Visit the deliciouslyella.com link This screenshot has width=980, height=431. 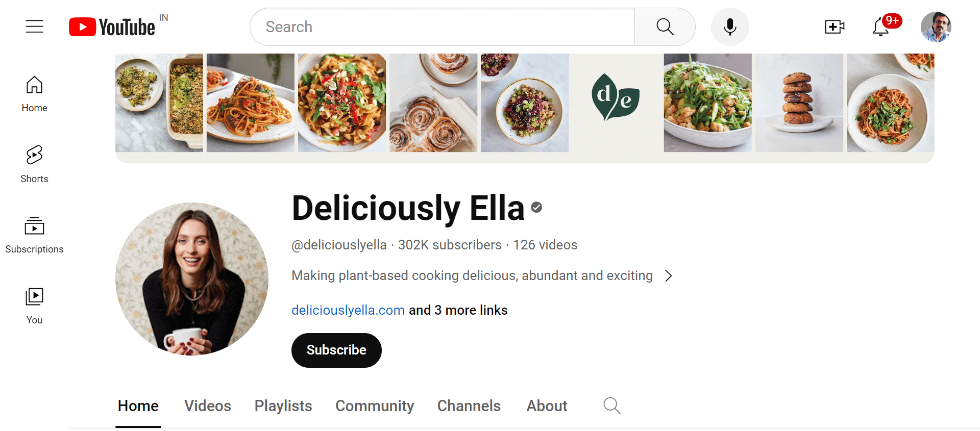[348, 310]
